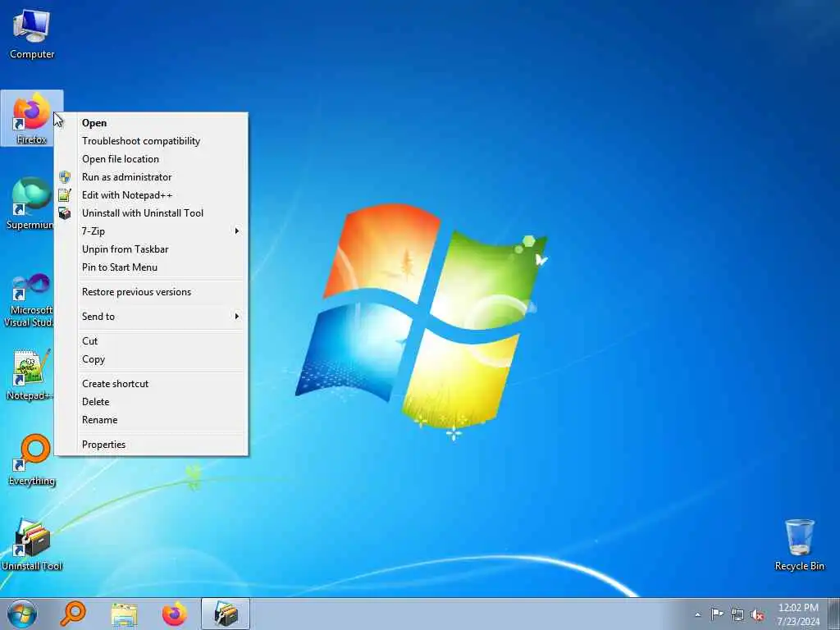Choose Open in the context menu

[151, 123]
